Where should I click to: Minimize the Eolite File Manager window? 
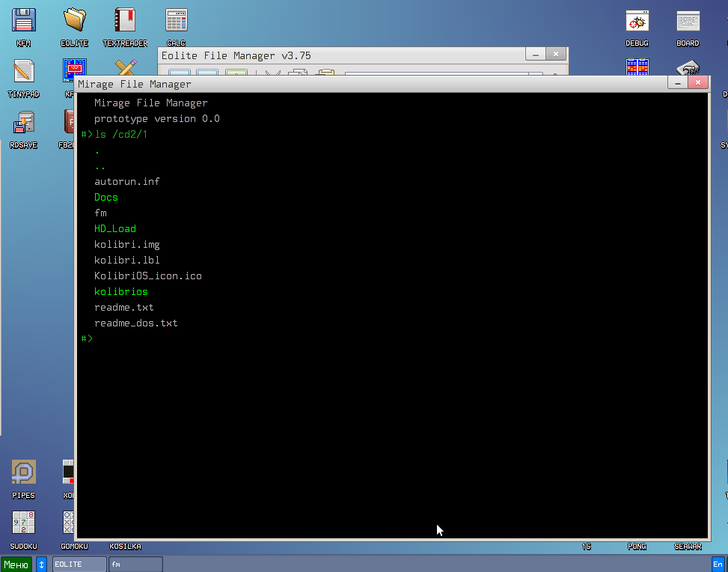(x=535, y=54)
